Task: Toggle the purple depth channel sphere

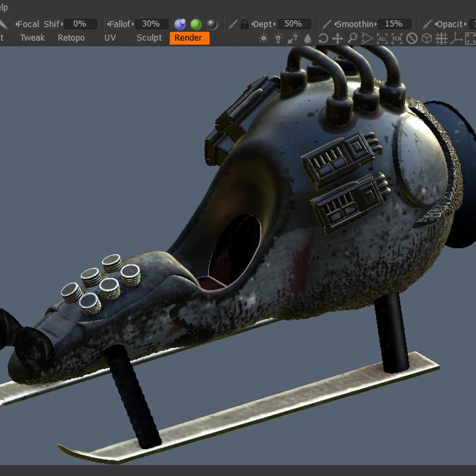Action: point(180,24)
